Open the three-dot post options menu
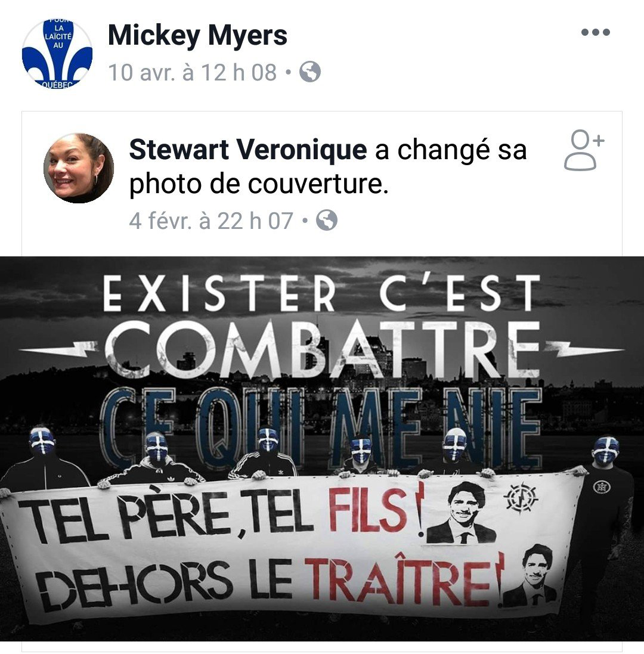 click(x=596, y=32)
